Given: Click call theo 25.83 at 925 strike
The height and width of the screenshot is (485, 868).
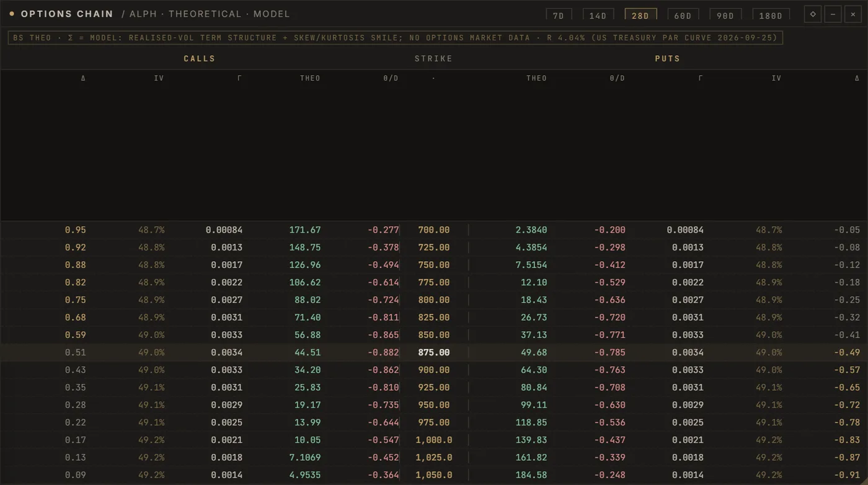Looking at the screenshot, I should pos(308,387).
